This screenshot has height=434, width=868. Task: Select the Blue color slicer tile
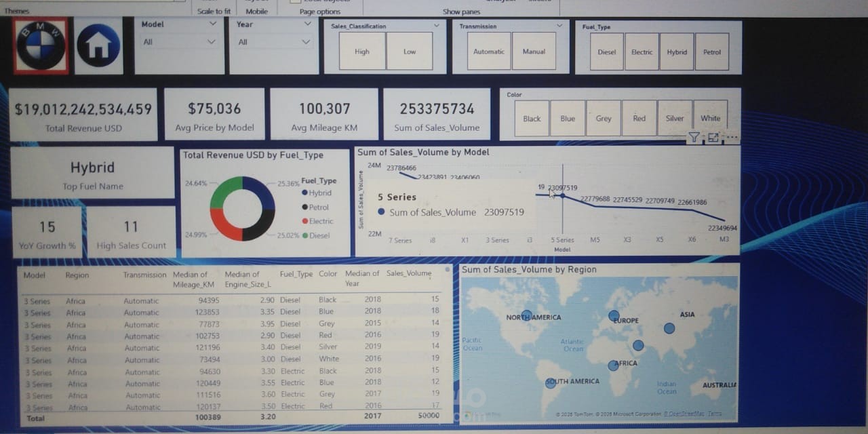click(x=568, y=119)
